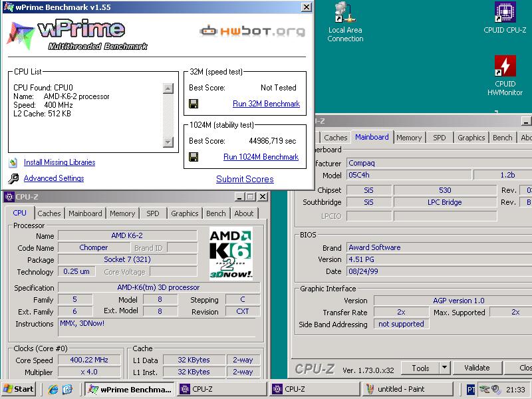532x399 pixels.
Task: Click the Install Missing Libraries link
Action: coord(59,162)
